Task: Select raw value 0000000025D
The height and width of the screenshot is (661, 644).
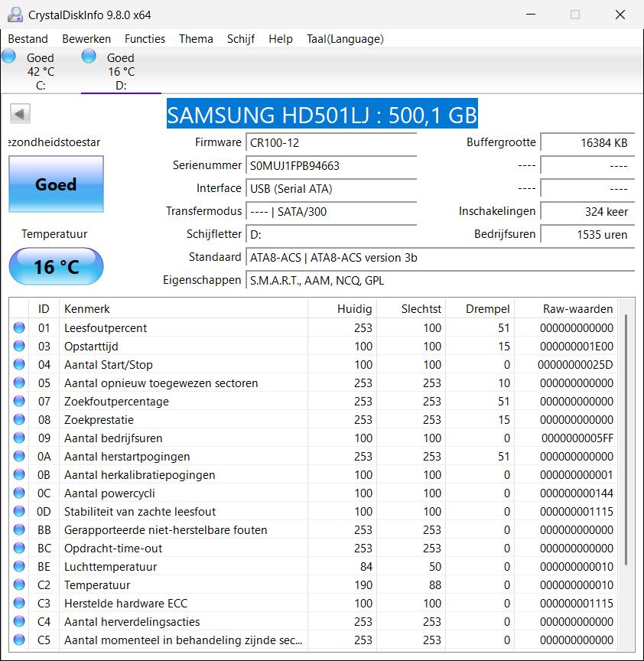Action: 575,365
